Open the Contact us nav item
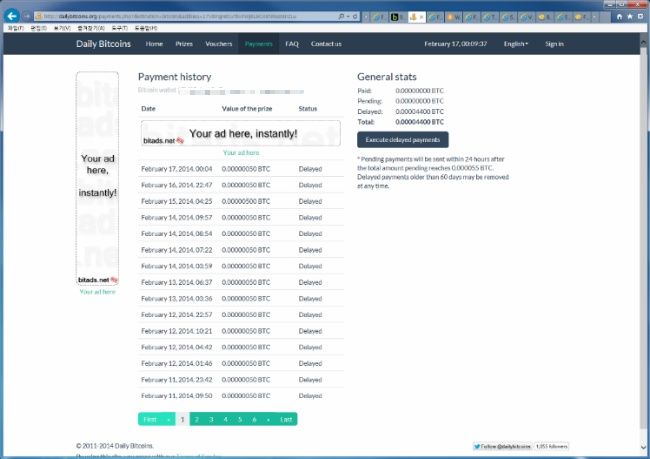The height and width of the screenshot is (459, 650). pos(326,44)
